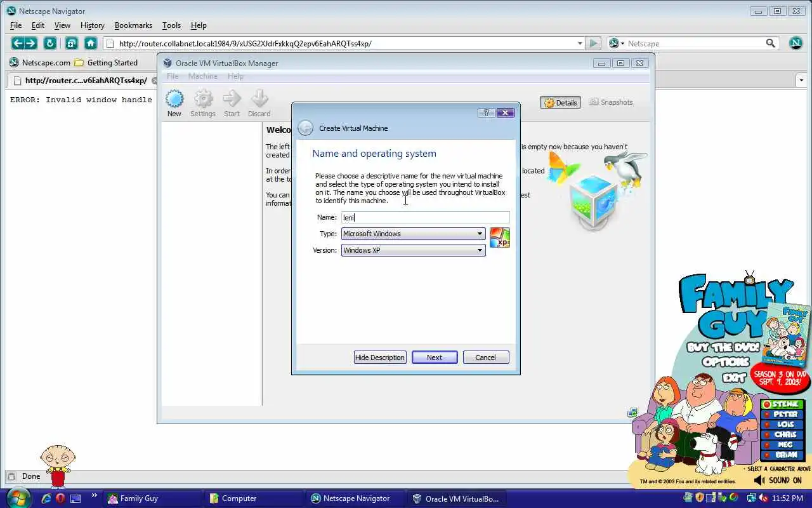
Task: Open Netscape Bookmarks menu
Action: pyautogui.click(x=133, y=25)
